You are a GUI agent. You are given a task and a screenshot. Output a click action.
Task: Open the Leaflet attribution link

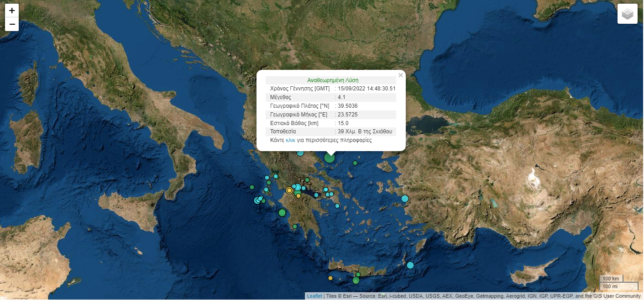tap(314, 296)
